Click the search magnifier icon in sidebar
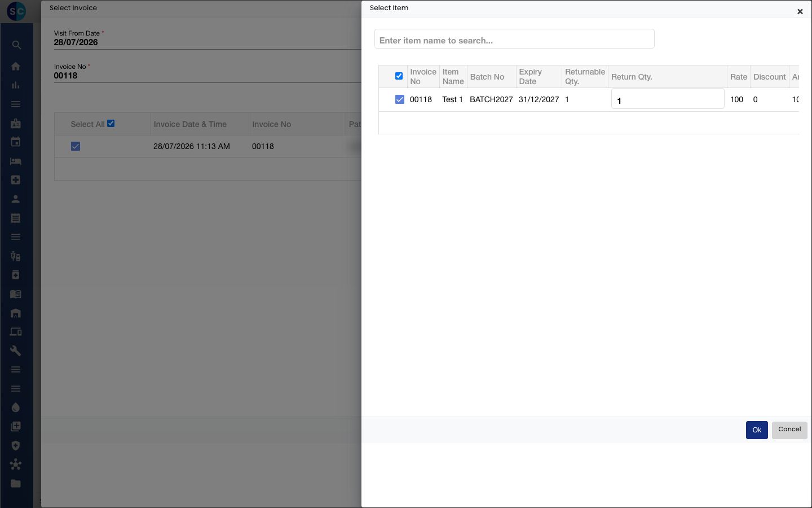812x508 pixels. click(x=16, y=45)
